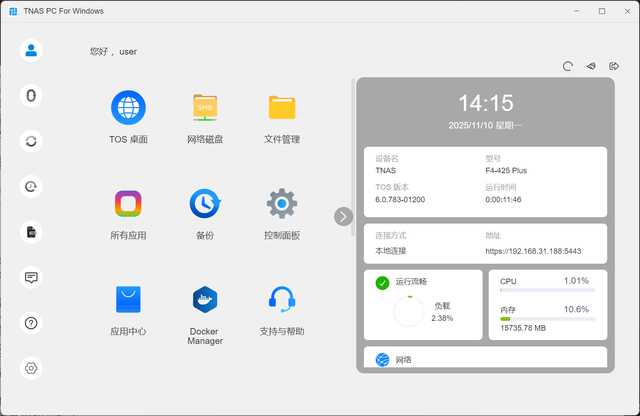Click the 内存 memory usage bar
Image resolution: width=640 pixels, height=416 pixels.
pyautogui.click(x=547, y=319)
